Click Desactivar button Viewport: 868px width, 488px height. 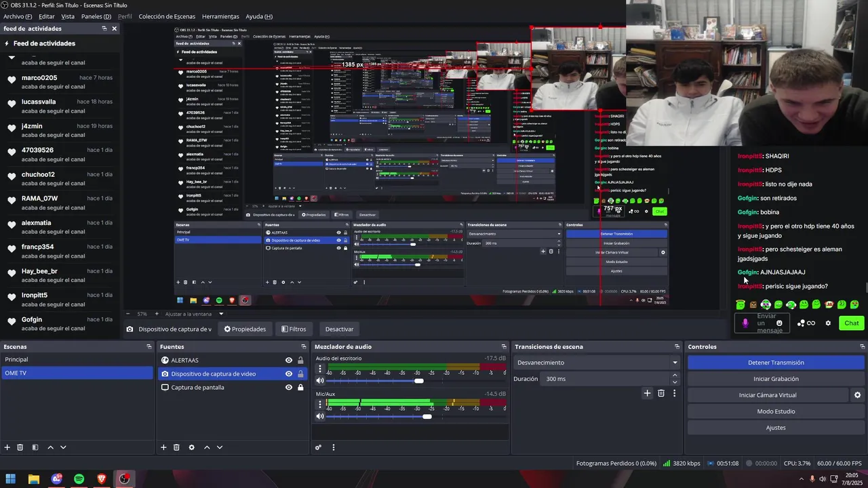pyautogui.click(x=339, y=329)
